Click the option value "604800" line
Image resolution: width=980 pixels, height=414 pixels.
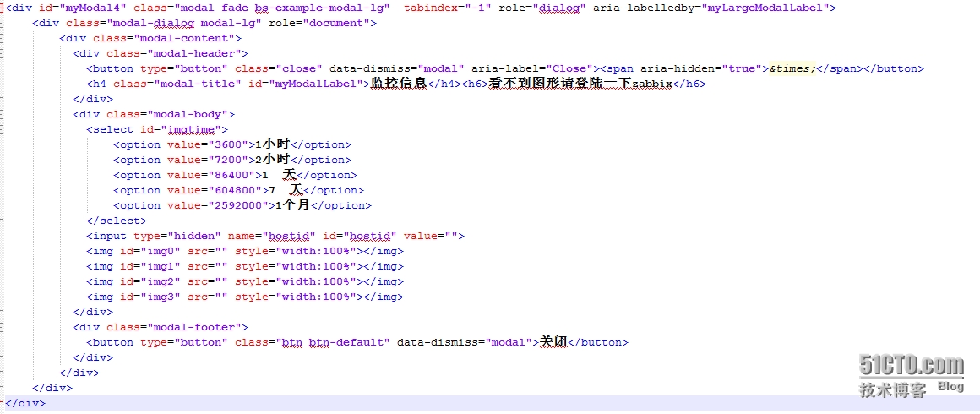click(x=239, y=190)
